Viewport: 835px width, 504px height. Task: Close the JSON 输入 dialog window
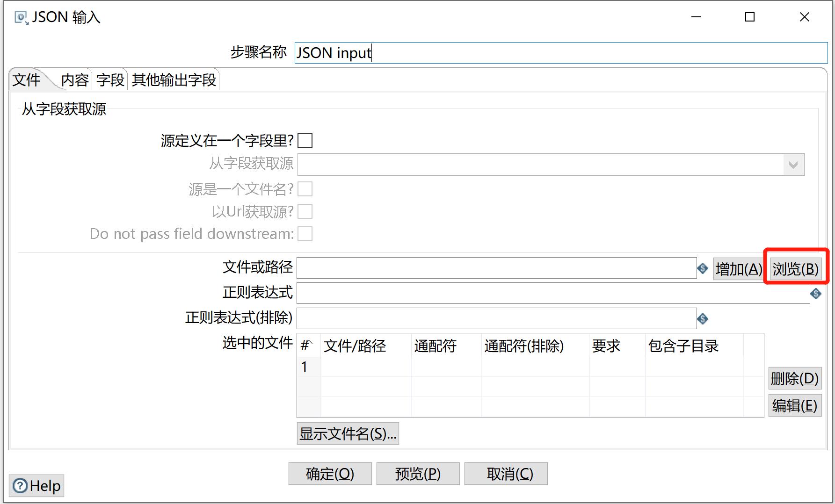click(x=805, y=17)
